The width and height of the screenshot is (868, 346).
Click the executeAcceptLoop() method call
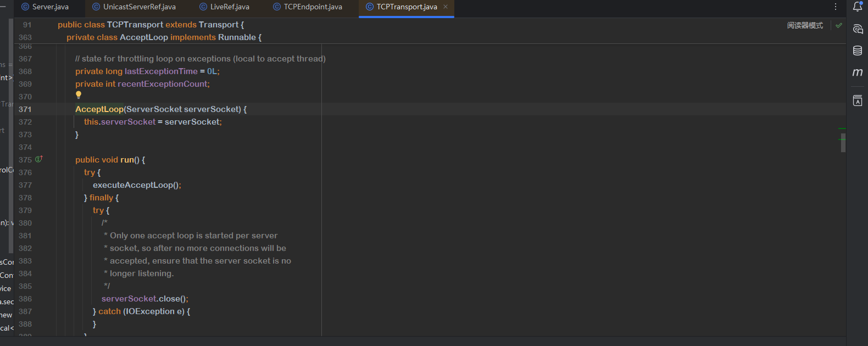pos(136,185)
